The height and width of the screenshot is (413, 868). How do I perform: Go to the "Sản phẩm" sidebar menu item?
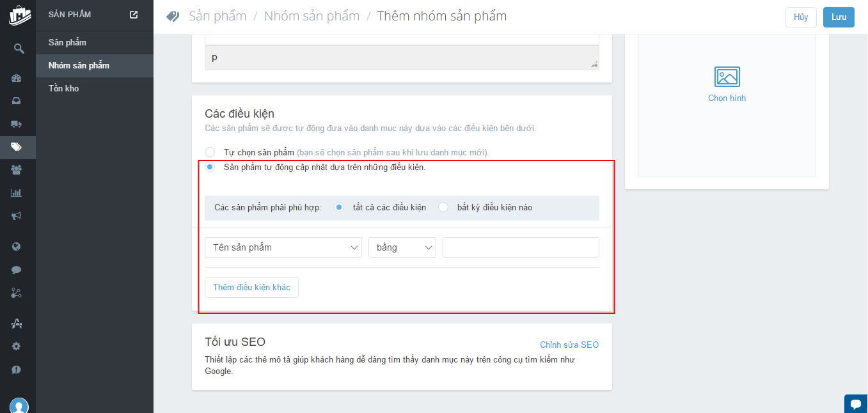click(x=67, y=42)
